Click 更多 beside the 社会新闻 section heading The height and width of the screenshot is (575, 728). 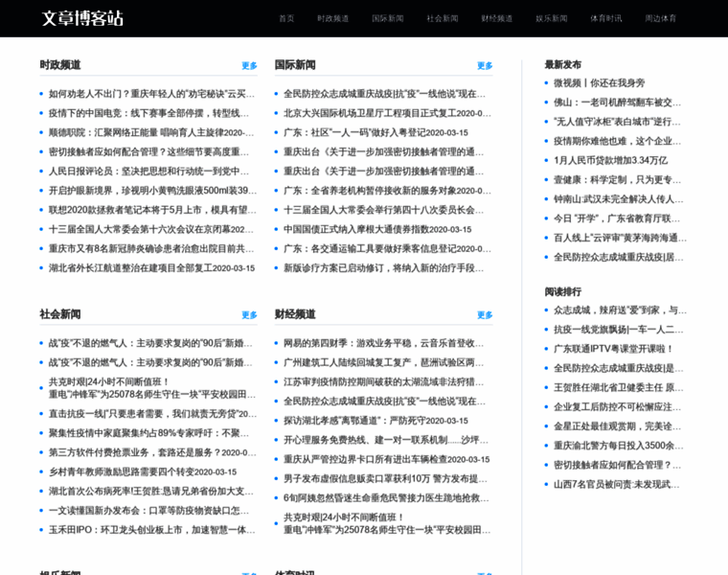[x=249, y=315]
